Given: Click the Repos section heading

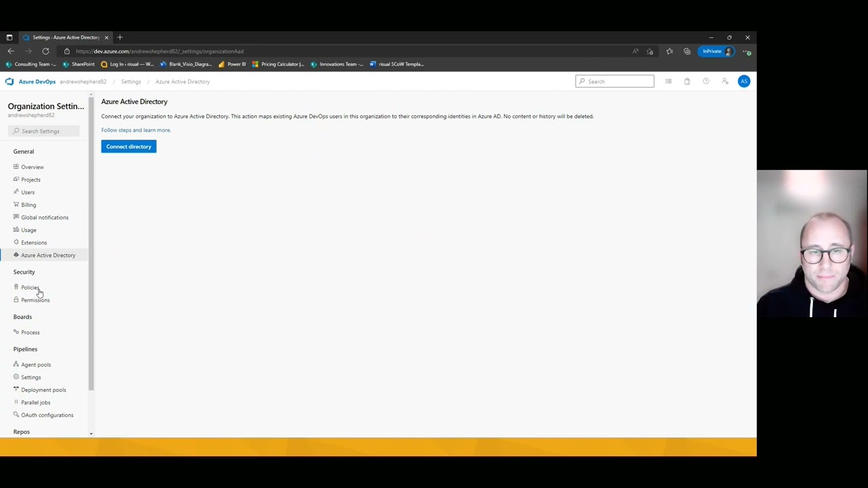Looking at the screenshot, I should click(x=22, y=432).
